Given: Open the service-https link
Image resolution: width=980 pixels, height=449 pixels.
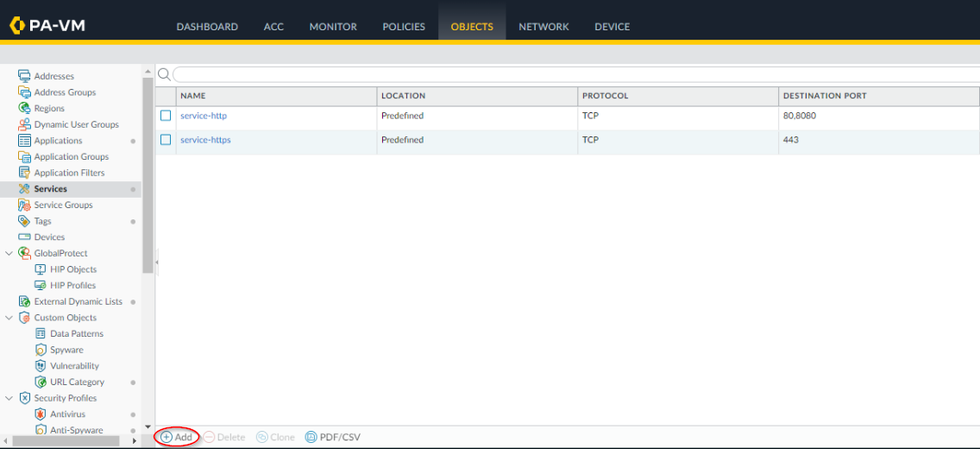Looking at the screenshot, I should point(205,140).
